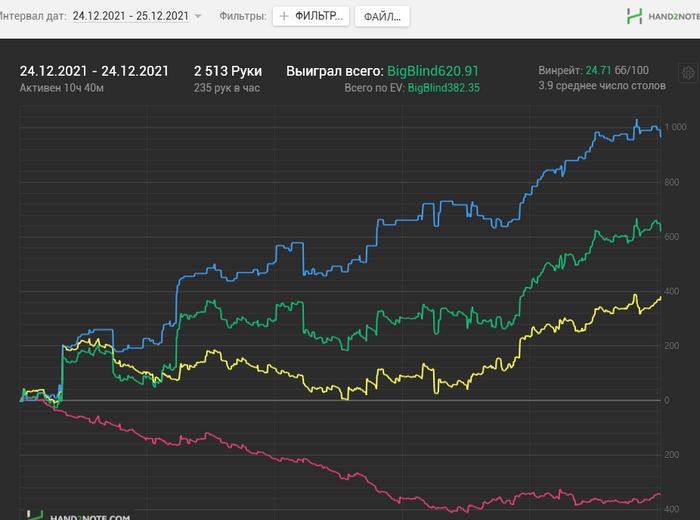Click the ФАЙЛ... button
The height and width of the screenshot is (520, 700).
[x=382, y=17]
